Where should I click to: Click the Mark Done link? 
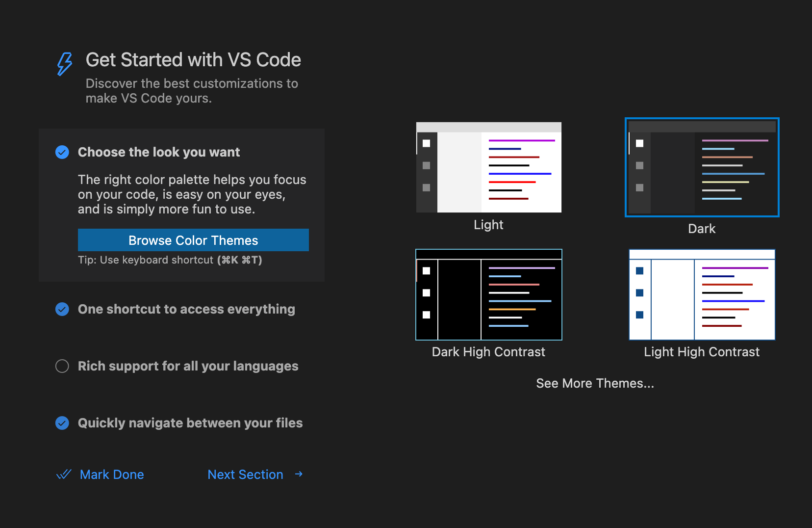112,474
